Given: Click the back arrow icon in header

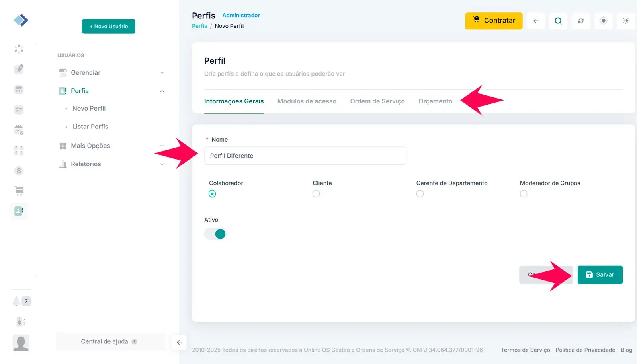Looking at the screenshot, I should pos(536,21).
